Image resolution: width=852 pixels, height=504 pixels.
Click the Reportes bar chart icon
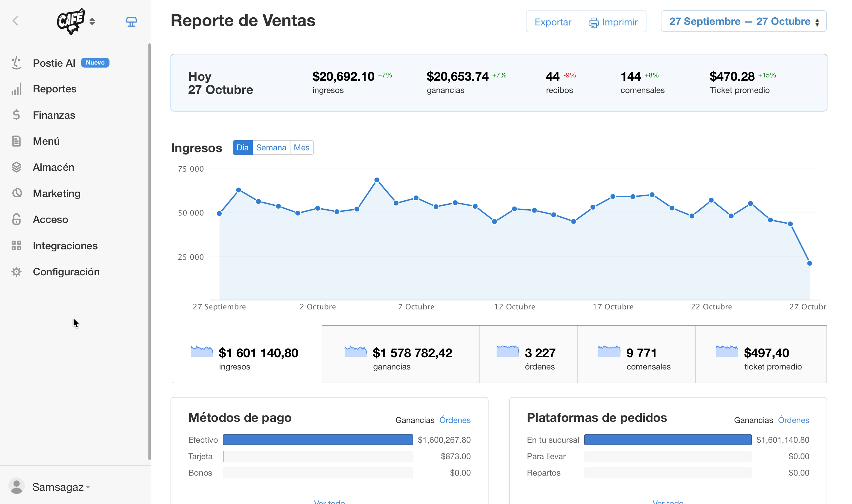(16, 89)
